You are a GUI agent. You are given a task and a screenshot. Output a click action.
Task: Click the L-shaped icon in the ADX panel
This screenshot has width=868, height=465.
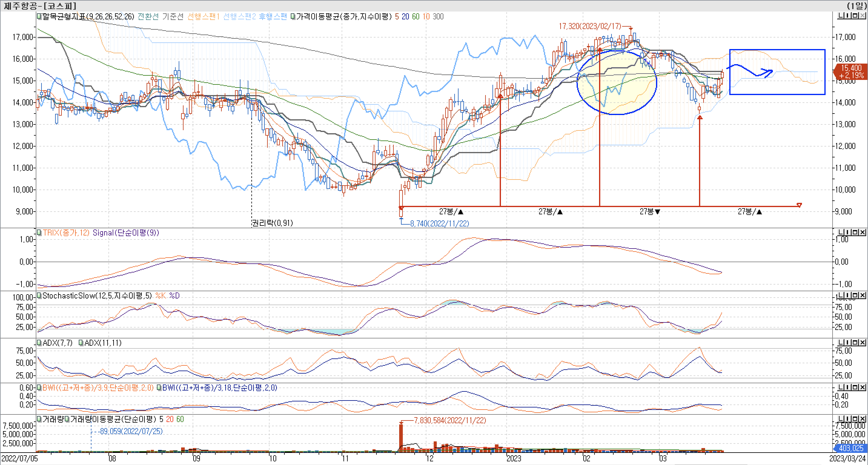click(841, 342)
